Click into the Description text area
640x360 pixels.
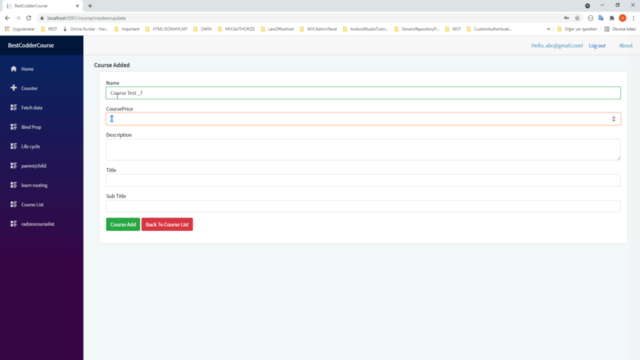point(363,149)
